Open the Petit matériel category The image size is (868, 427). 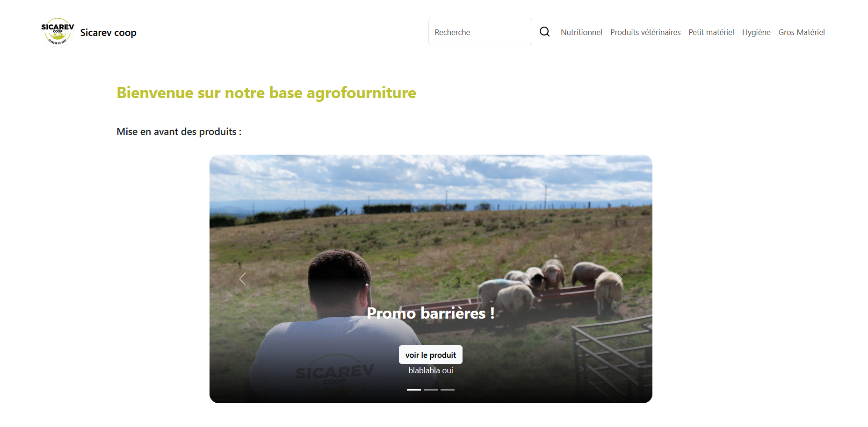click(x=711, y=32)
